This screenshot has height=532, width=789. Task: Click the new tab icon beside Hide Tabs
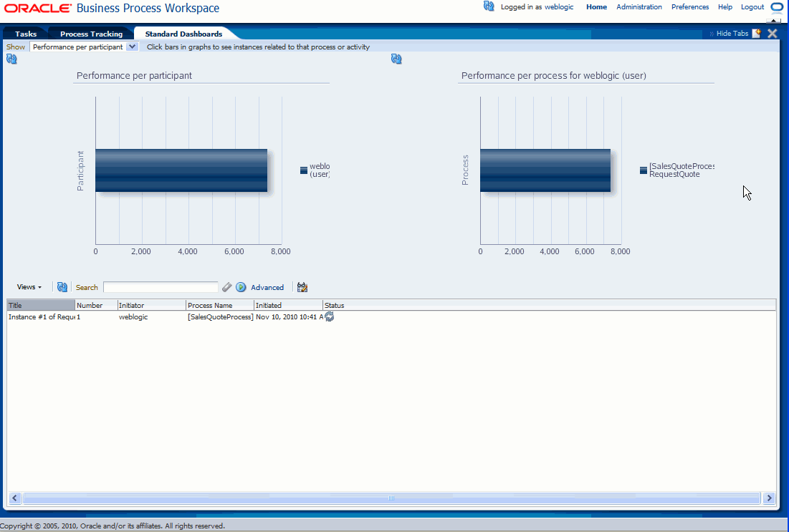coord(757,33)
